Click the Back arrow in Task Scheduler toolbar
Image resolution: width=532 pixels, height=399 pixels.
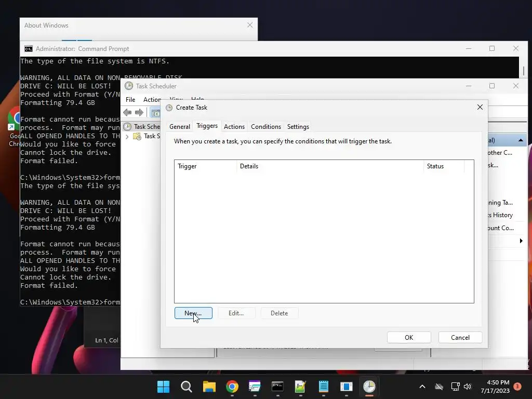click(128, 112)
